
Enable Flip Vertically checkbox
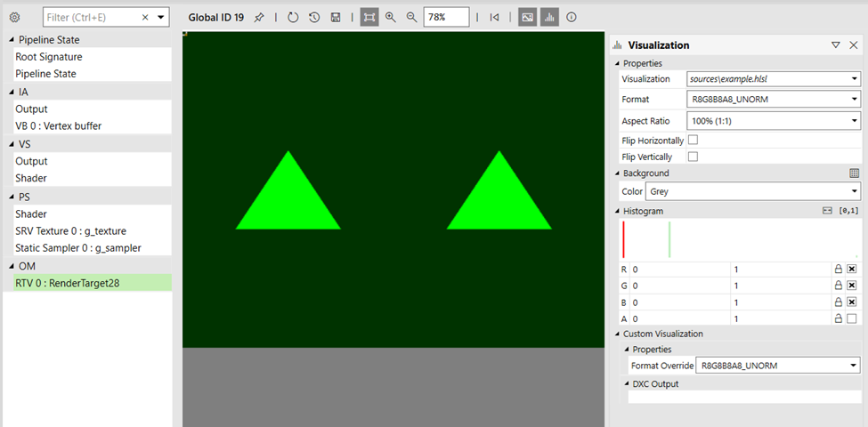pyautogui.click(x=693, y=157)
